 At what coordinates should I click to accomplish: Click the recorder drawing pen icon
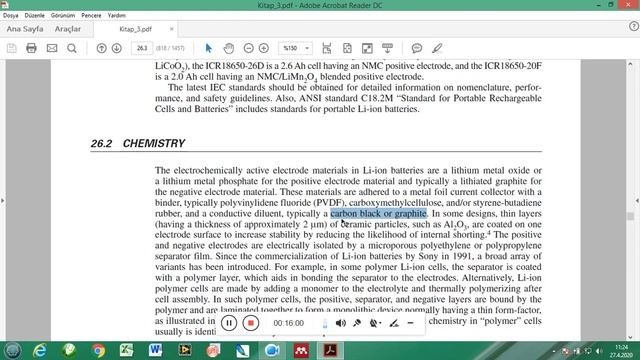394,323
